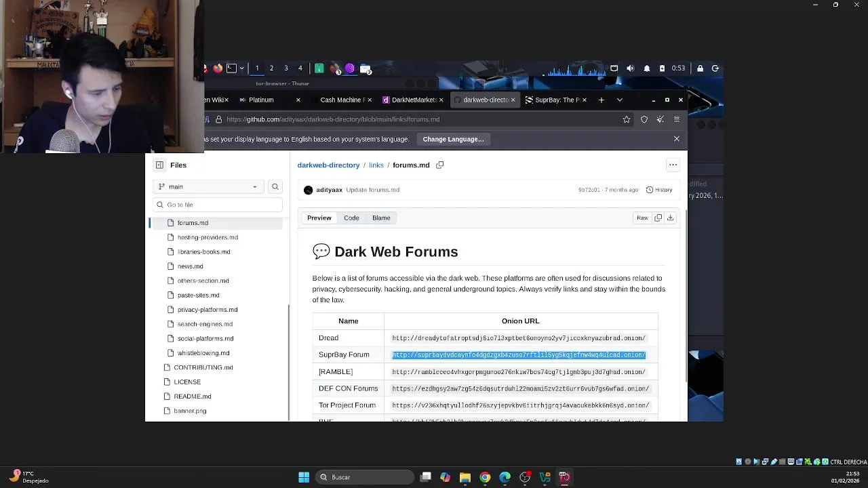
Task: Switch to Preview tab
Action: pos(319,218)
